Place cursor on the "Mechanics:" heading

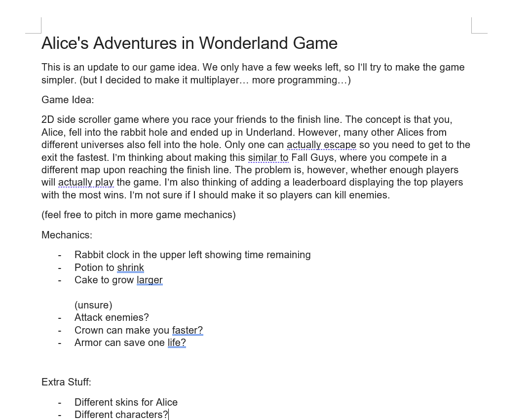[x=67, y=235]
